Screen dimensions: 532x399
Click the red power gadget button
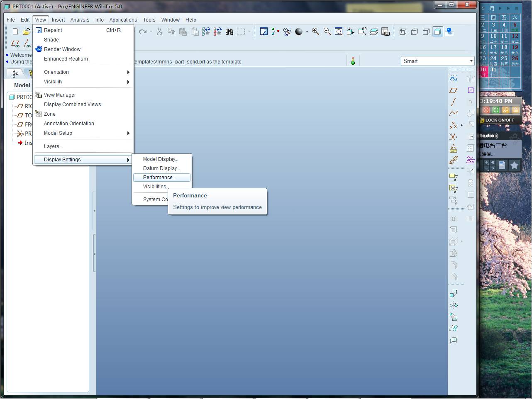(x=486, y=110)
